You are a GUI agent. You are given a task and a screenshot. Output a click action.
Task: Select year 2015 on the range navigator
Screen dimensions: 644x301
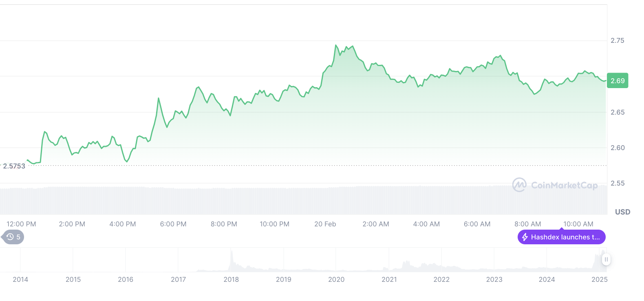tap(73, 279)
